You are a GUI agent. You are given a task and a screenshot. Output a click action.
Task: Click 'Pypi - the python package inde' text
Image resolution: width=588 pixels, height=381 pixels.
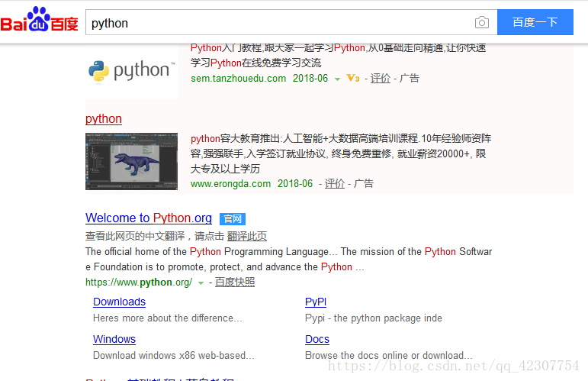tap(374, 318)
